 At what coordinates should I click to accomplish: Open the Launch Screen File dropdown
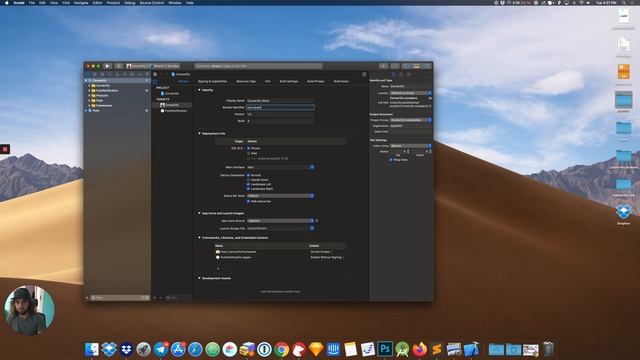280,228
